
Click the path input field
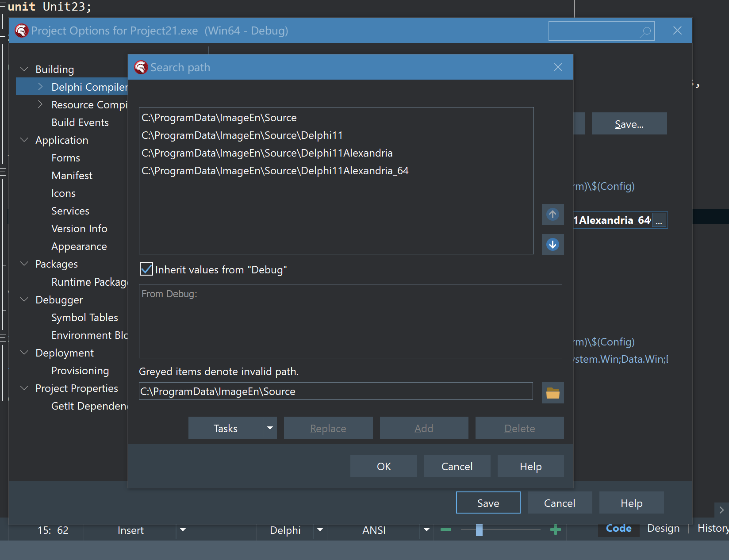[x=336, y=391]
